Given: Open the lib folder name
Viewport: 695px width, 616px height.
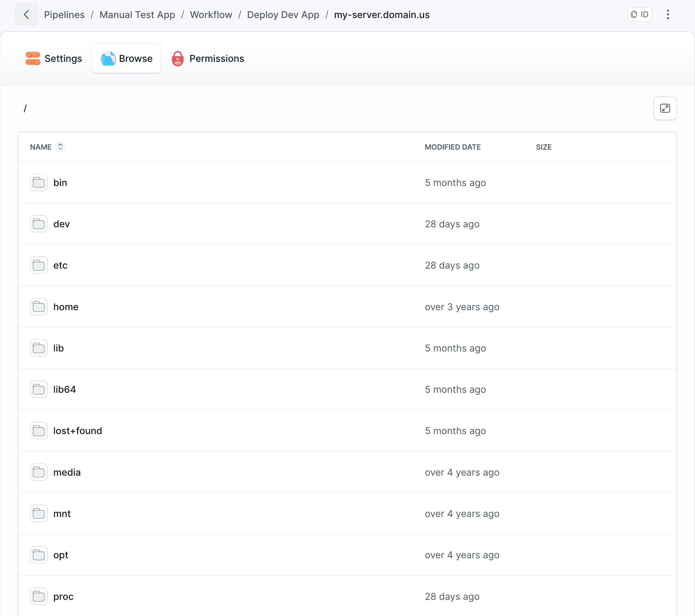Looking at the screenshot, I should tap(59, 348).
